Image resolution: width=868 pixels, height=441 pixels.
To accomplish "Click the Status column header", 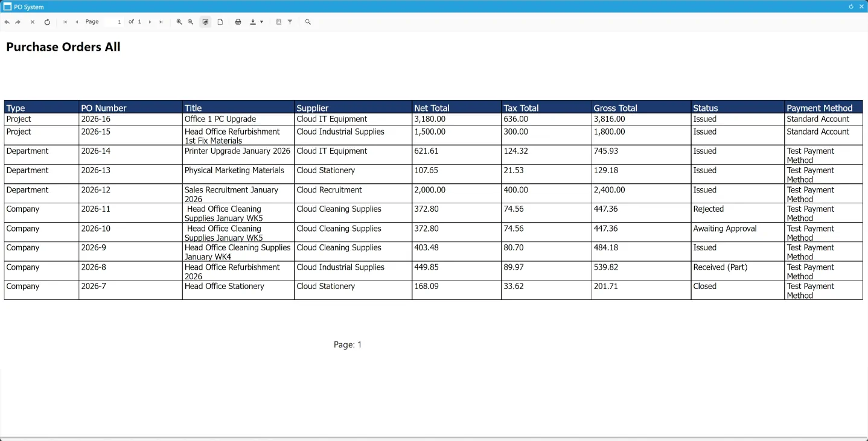I will pyautogui.click(x=738, y=107).
